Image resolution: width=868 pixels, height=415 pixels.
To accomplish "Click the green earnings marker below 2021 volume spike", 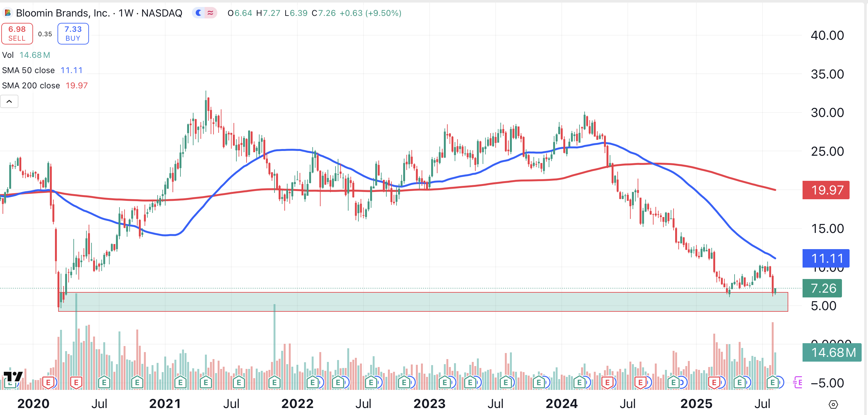I will coord(274,383).
